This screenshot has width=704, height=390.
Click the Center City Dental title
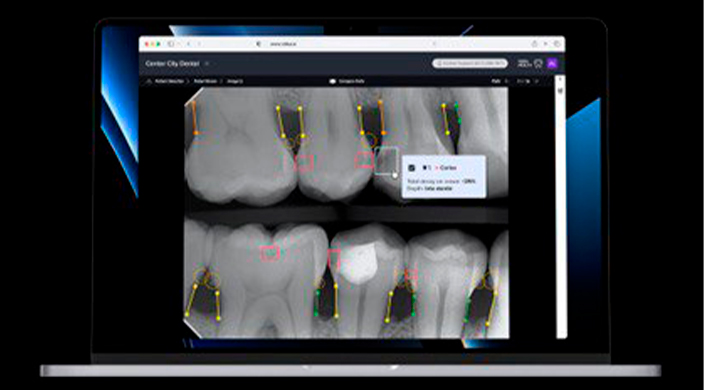click(172, 64)
